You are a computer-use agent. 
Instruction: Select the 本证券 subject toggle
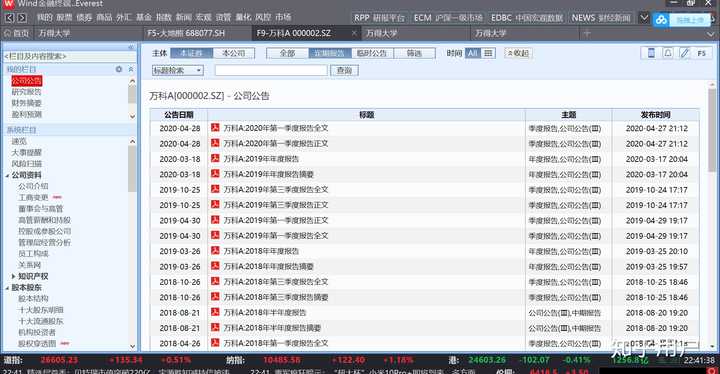click(x=191, y=53)
